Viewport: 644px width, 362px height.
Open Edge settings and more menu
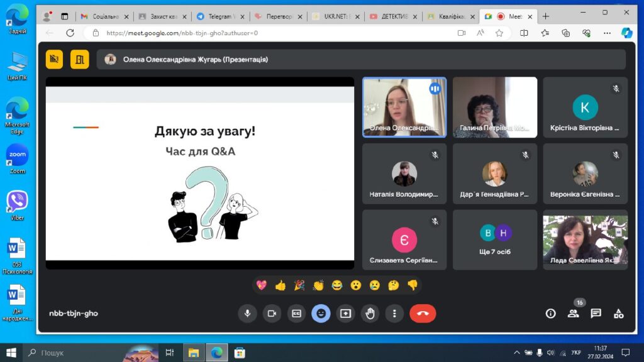(606, 33)
